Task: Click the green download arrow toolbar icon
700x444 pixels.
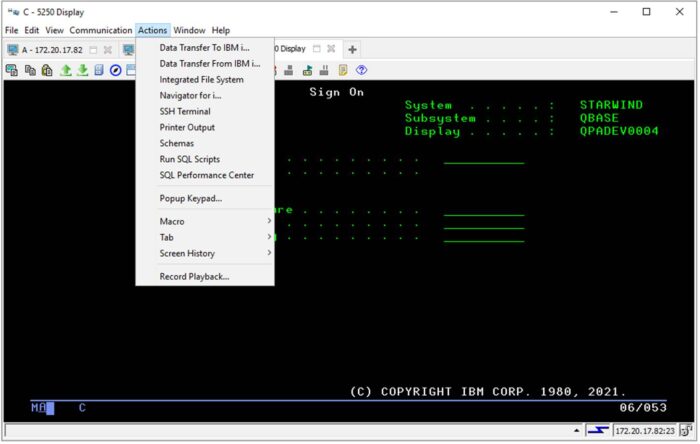Action: (x=82, y=70)
